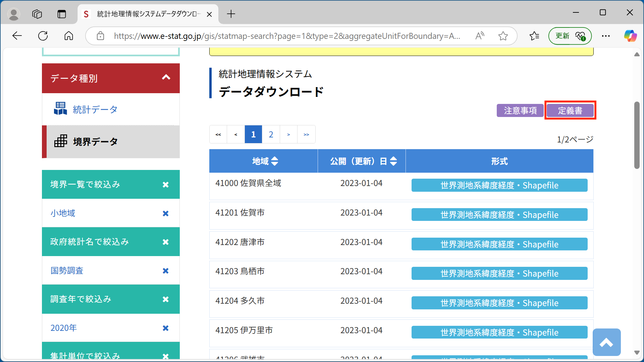Open the profile avatar menu
The height and width of the screenshot is (362, 644).
tap(14, 14)
